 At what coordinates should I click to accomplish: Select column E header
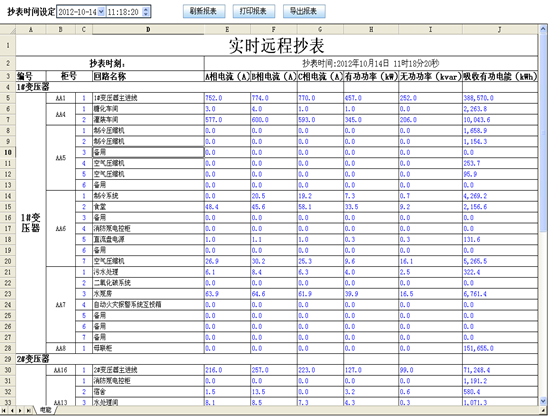(x=227, y=30)
